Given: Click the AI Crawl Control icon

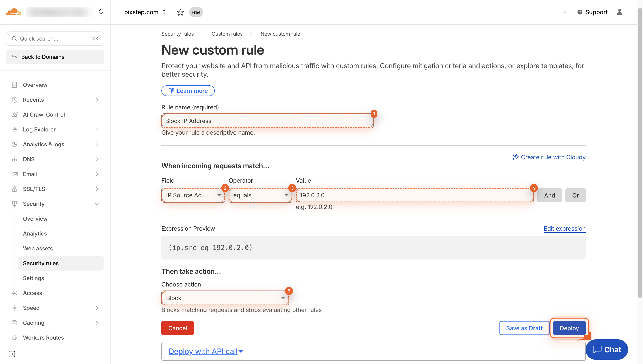Looking at the screenshot, I should tap(14, 114).
